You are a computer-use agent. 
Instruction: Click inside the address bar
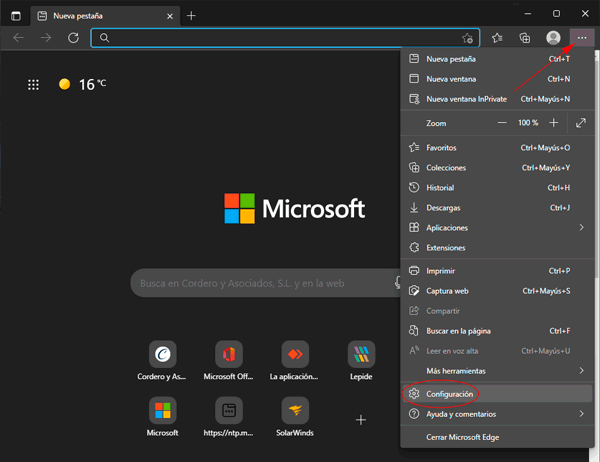[283, 38]
